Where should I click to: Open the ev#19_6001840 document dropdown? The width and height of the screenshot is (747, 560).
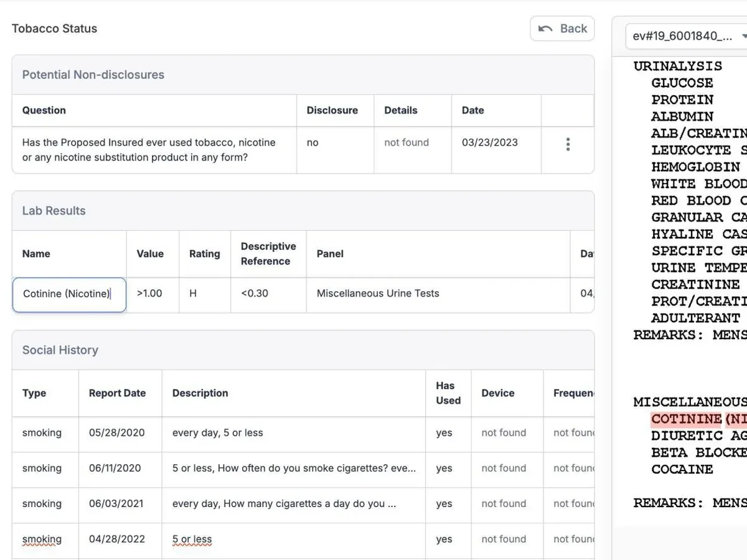(x=688, y=36)
